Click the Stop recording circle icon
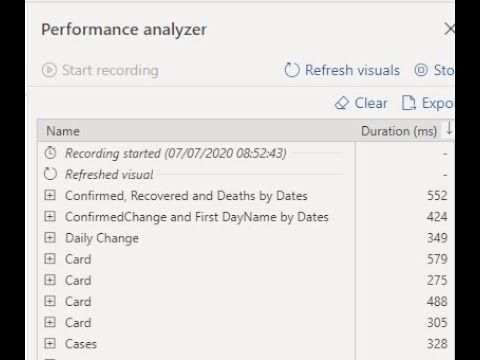Image resolution: width=480 pixels, height=360 pixels. click(421, 70)
